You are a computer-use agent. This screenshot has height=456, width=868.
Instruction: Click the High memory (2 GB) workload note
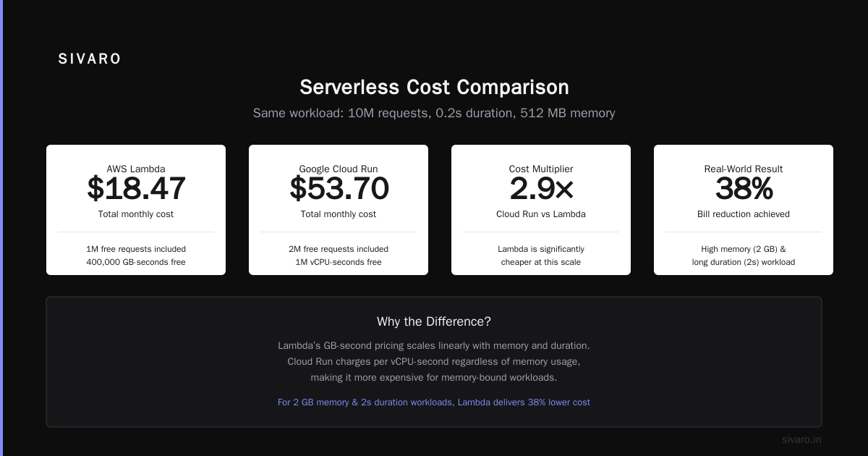click(x=744, y=256)
